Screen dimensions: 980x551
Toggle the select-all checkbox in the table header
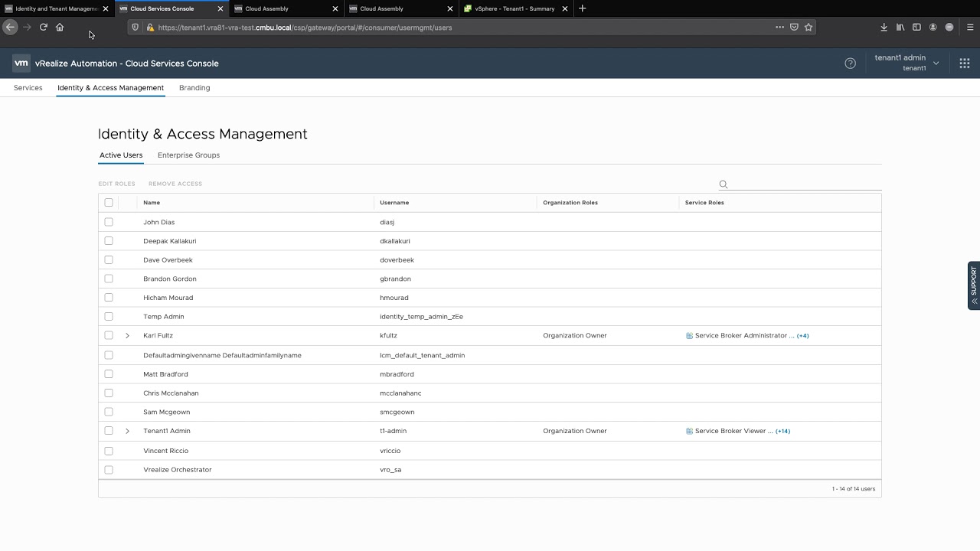(109, 203)
